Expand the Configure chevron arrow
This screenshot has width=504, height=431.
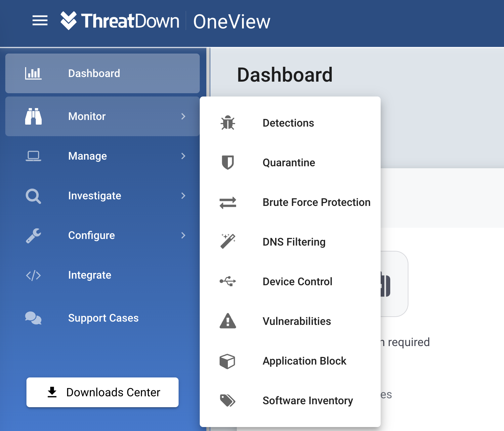pyautogui.click(x=183, y=235)
